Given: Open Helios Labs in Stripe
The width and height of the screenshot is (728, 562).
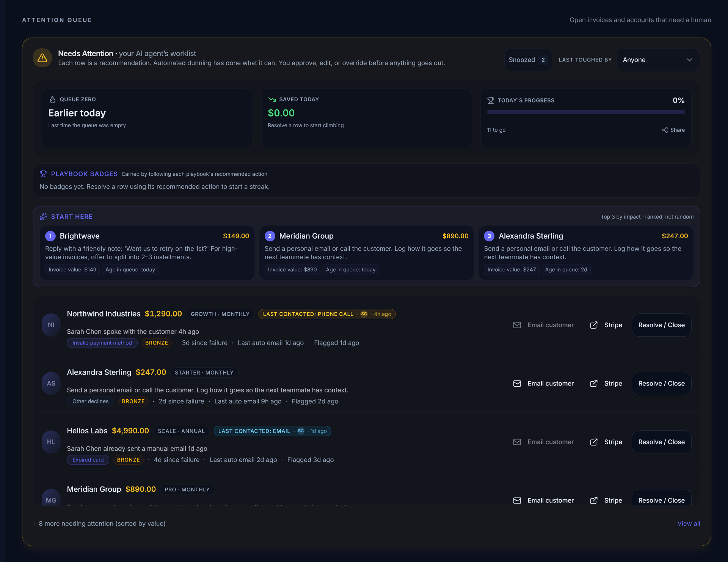Looking at the screenshot, I should click(606, 442).
